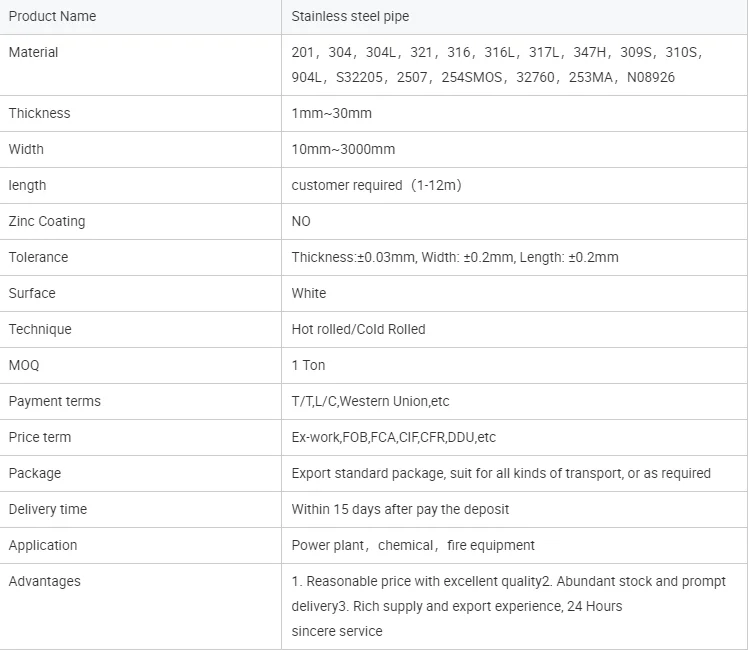Click the "Material" row label
This screenshot has width=748, height=650.
pyautogui.click(x=33, y=52)
